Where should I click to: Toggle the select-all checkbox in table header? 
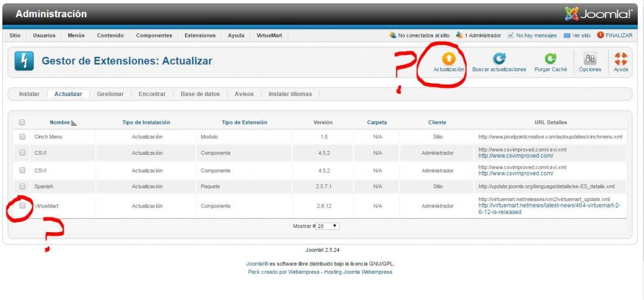point(22,122)
